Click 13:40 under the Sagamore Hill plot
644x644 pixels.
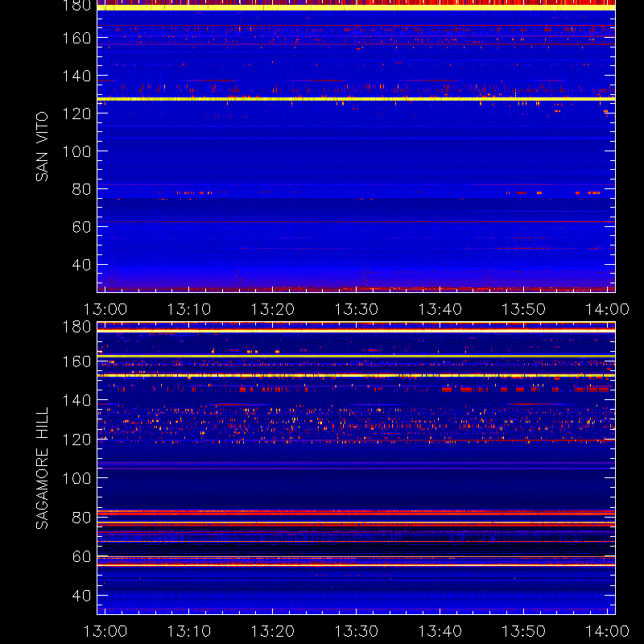pyautogui.click(x=440, y=631)
